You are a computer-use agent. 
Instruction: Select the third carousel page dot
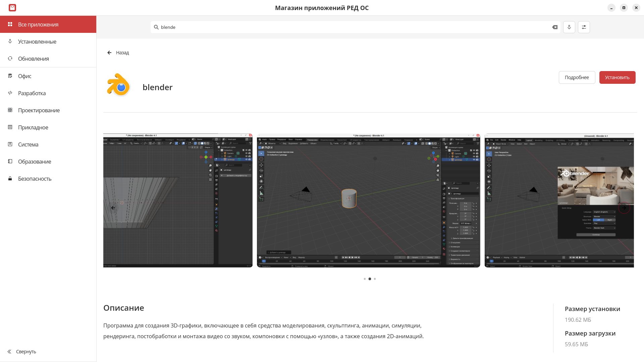[375, 279]
